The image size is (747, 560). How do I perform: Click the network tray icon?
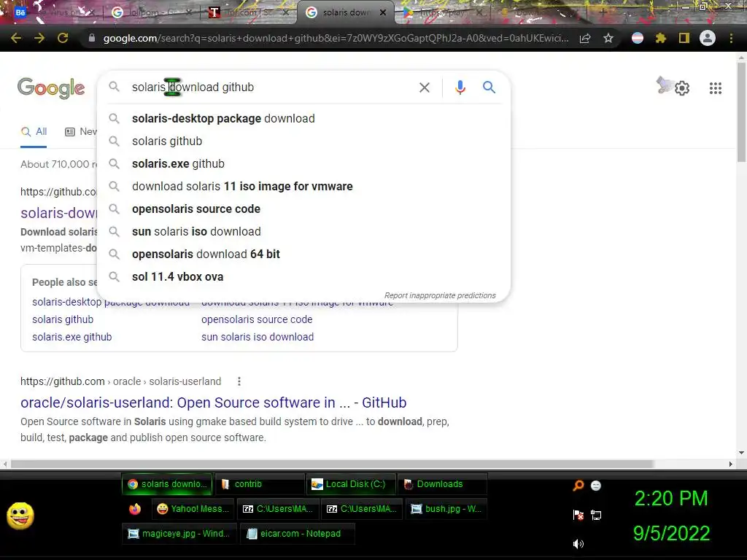596,516
